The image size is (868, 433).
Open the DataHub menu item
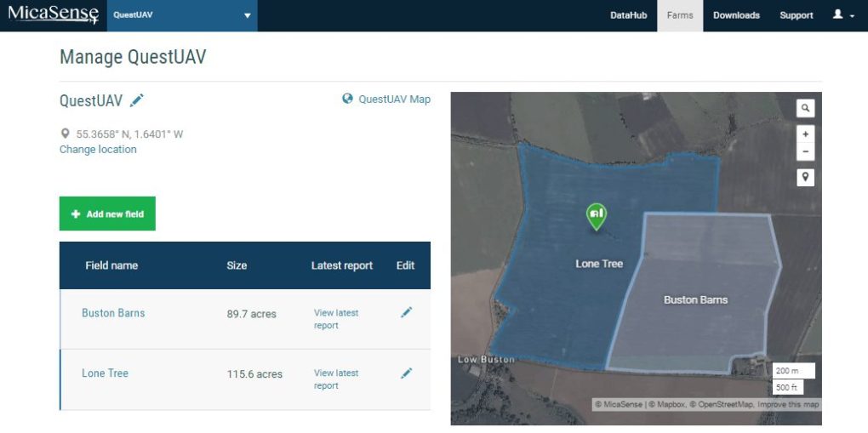pyautogui.click(x=628, y=15)
